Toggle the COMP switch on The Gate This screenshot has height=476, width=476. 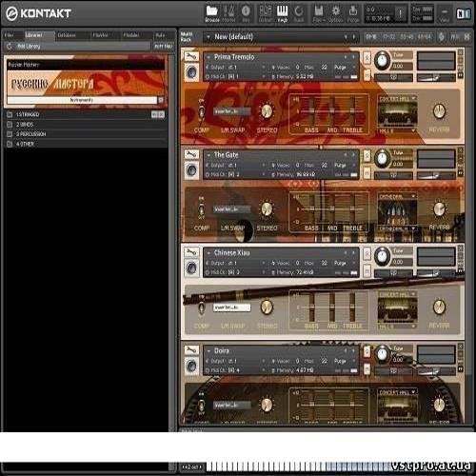(x=201, y=209)
